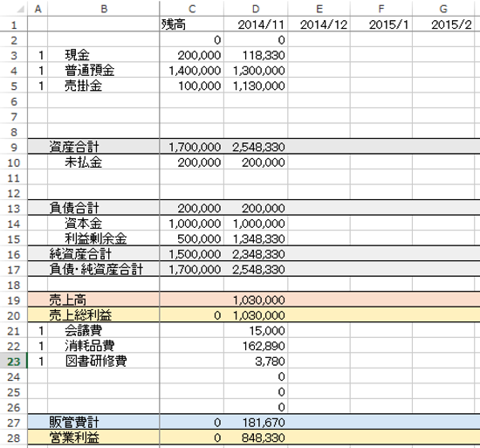
Task: Click the 2015/2 date cell
Action: [x=443, y=24]
